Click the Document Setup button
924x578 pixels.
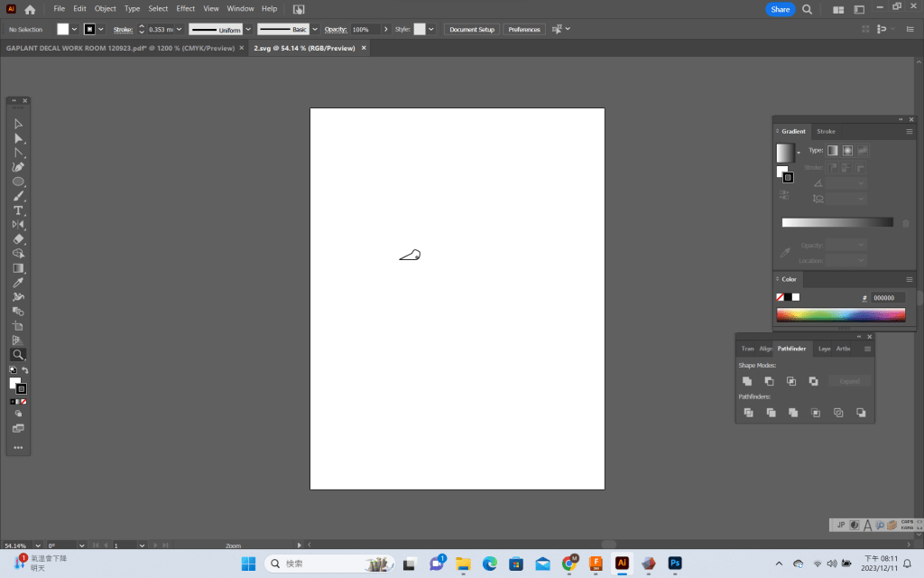(471, 29)
